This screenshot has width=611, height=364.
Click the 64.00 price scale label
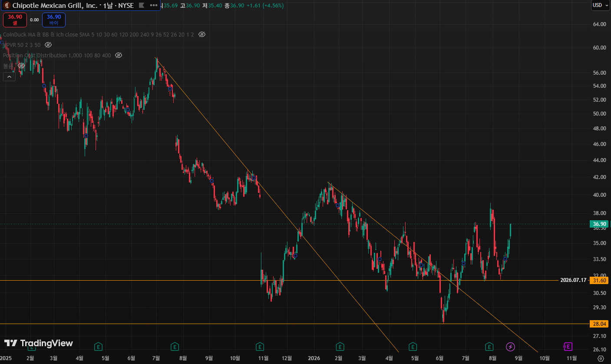599,24
